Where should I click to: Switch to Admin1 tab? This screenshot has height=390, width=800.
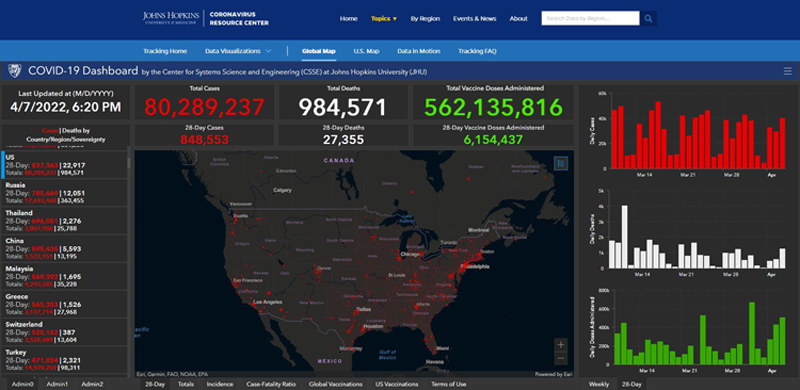pos(57,384)
